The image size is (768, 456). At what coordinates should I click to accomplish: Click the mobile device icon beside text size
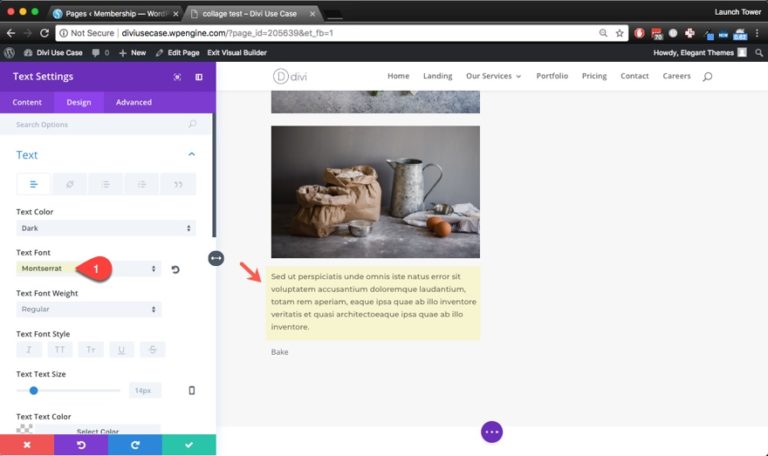click(191, 390)
